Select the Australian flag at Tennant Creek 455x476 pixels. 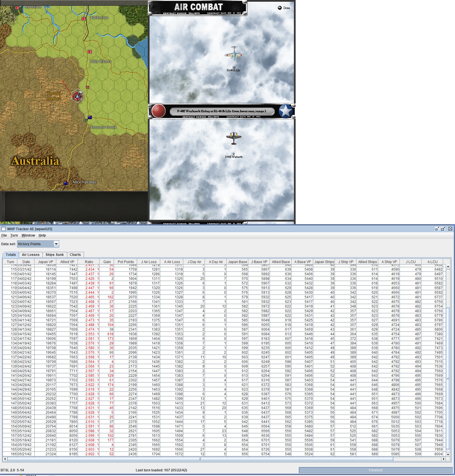[90, 117]
